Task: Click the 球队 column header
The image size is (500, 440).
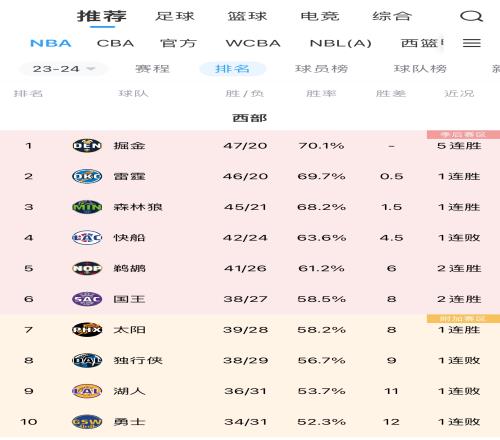Action: pos(133,93)
